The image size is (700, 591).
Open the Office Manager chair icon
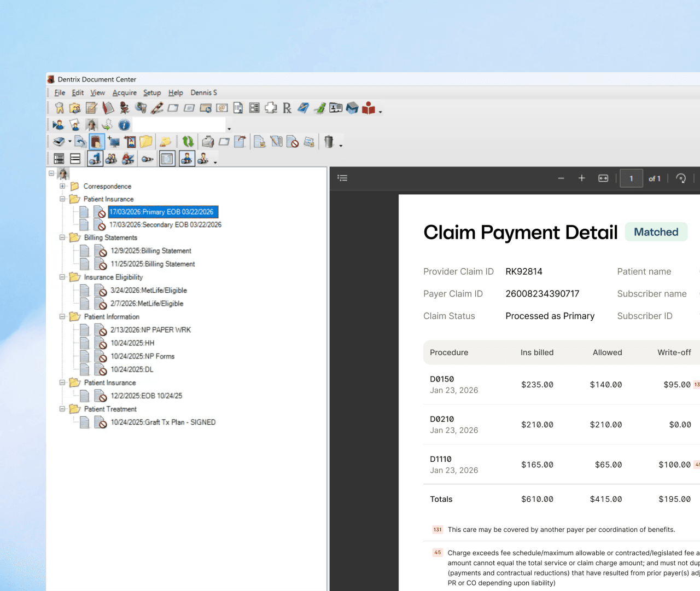click(125, 108)
